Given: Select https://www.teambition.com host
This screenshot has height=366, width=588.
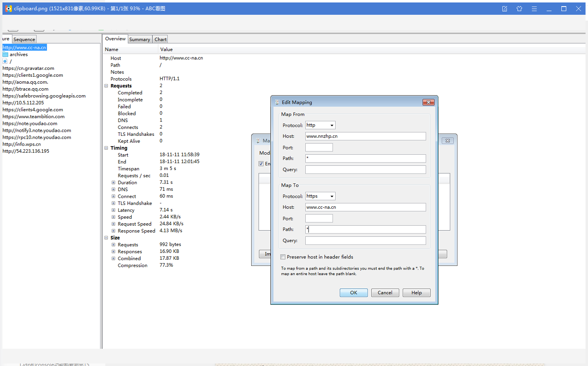Looking at the screenshot, I should [x=34, y=117].
